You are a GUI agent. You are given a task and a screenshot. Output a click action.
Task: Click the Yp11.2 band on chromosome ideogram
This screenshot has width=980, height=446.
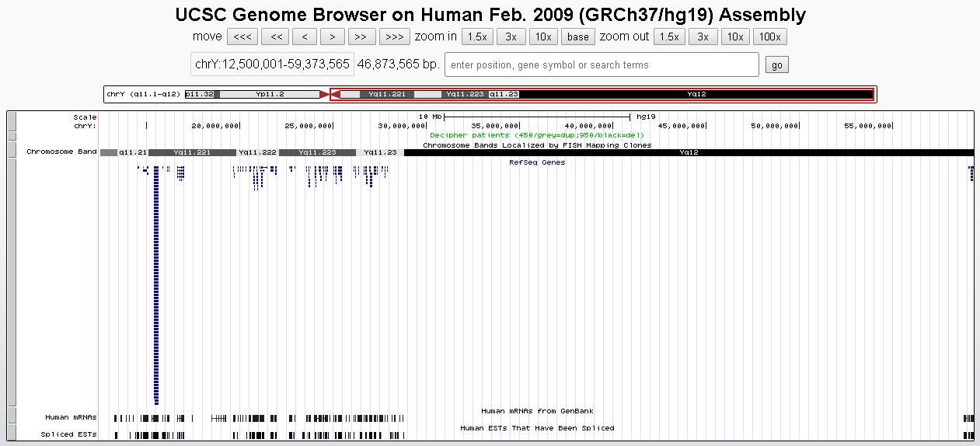point(270,94)
